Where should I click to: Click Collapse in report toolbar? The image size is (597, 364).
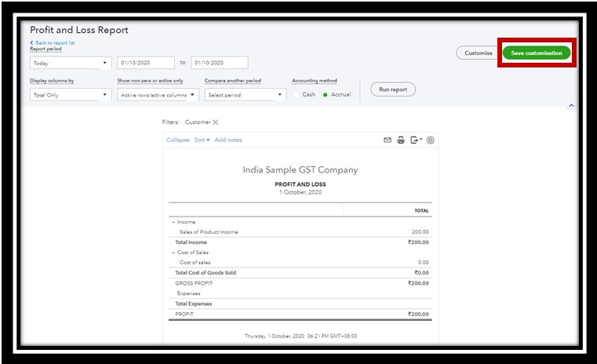click(x=178, y=140)
